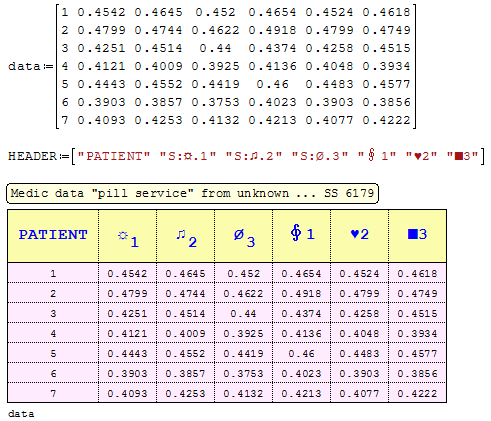Click the table title 'Medic data pill service'
The width and height of the screenshot is (491, 421).
(192, 193)
